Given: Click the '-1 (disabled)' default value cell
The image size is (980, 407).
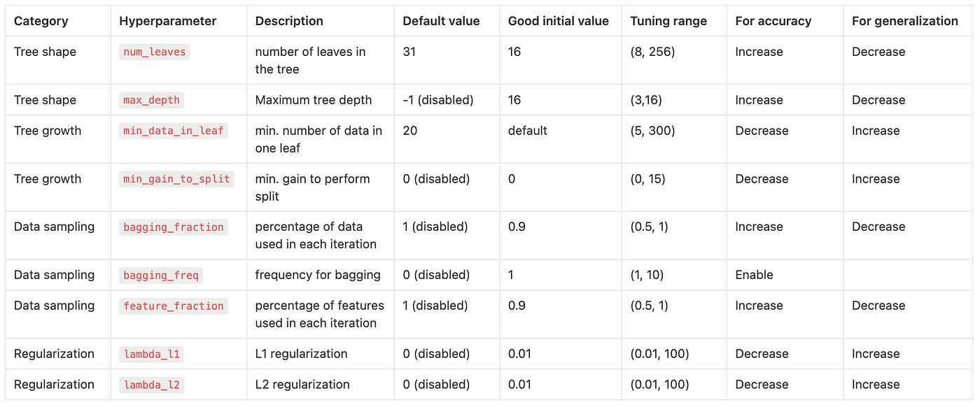Looking at the screenshot, I should [x=438, y=100].
